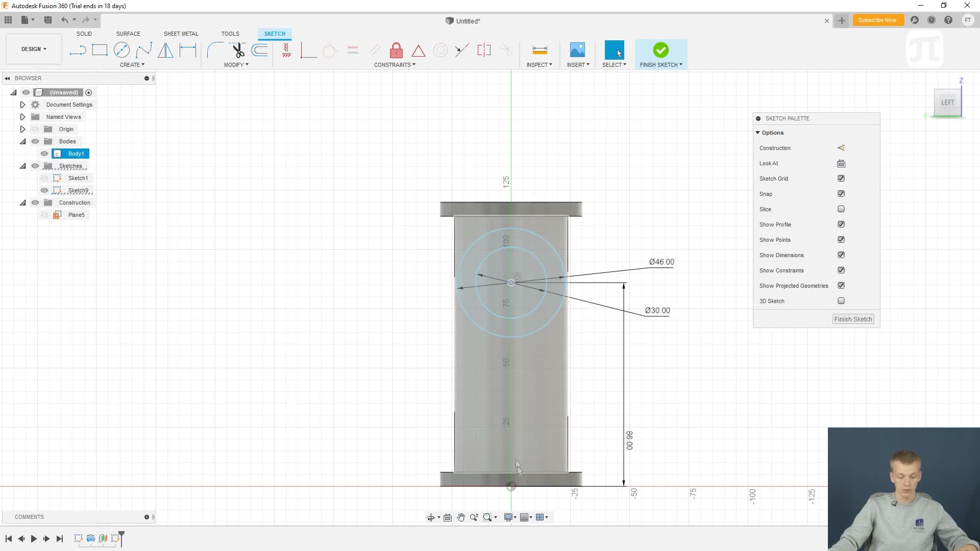This screenshot has width=980, height=551.
Task: Switch to the SURFACE tab
Action: [x=128, y=34]
